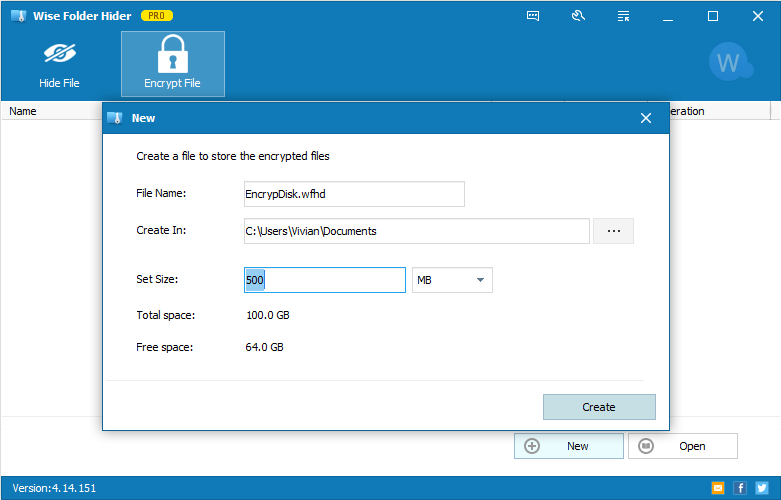Maximize the Wise Folder Hider window

(713, 16)
